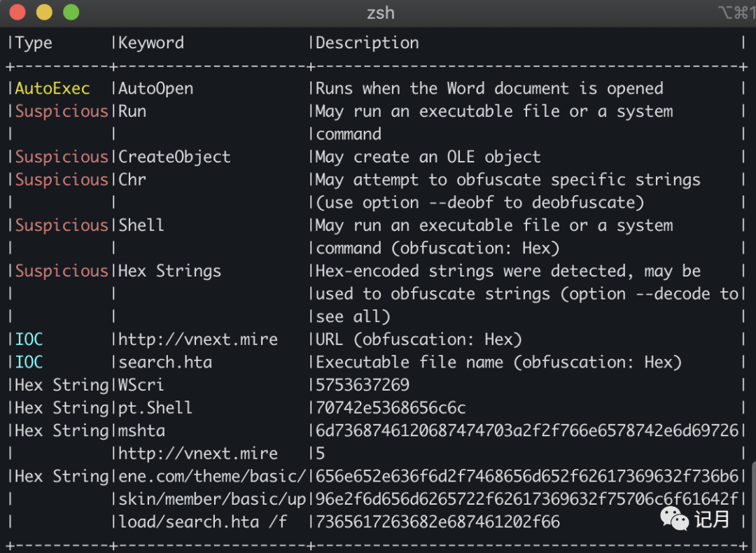Image resolution: width=756 pixels, height=553 pixels.
Task: Select Suspicious label of CreateObject row
Action: (62, 157)
